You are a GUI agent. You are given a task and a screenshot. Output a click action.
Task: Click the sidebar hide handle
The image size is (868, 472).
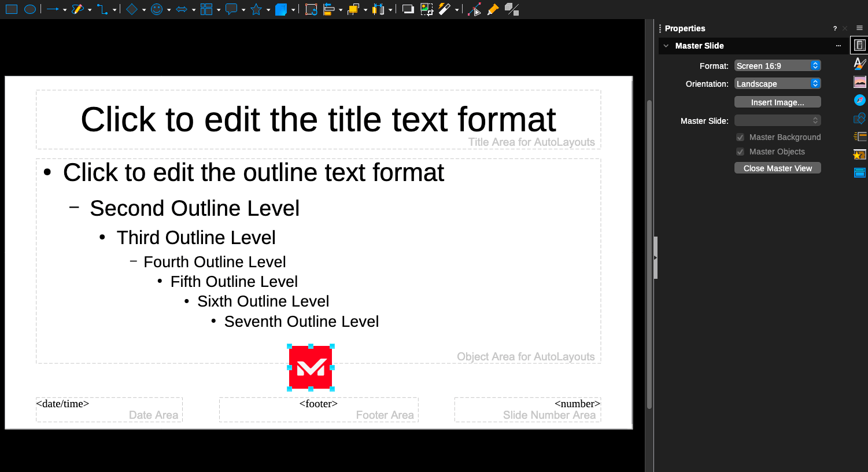point(656,257)
